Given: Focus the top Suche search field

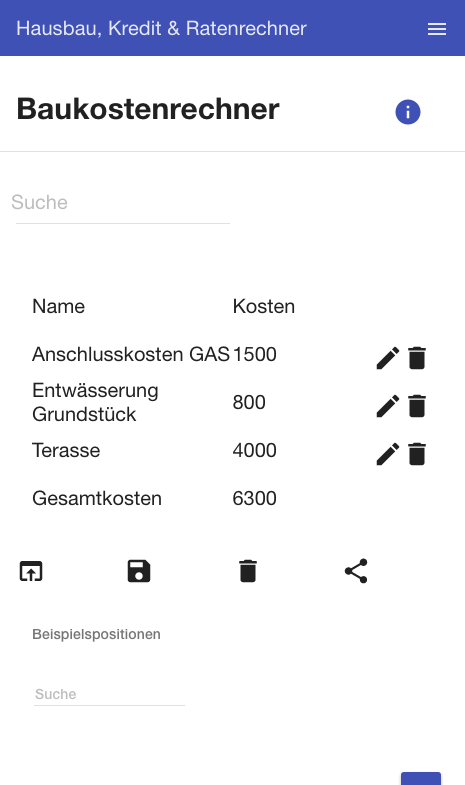Looking at the screenshot, I should 121,203.
